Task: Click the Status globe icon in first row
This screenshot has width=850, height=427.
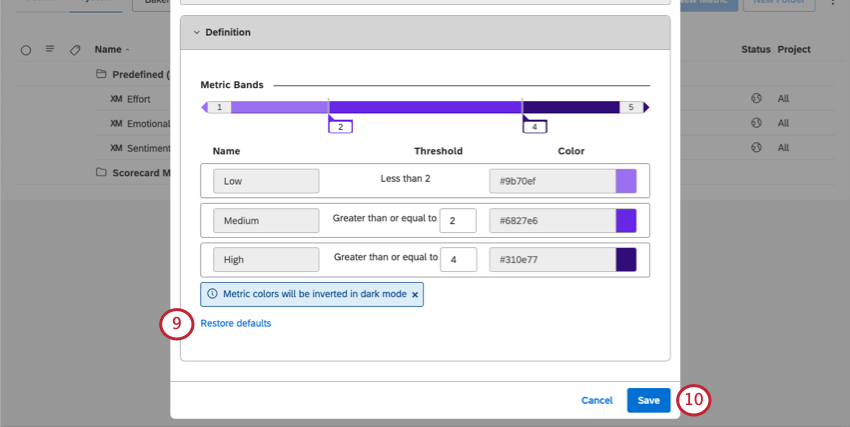Action: point(756,99)
